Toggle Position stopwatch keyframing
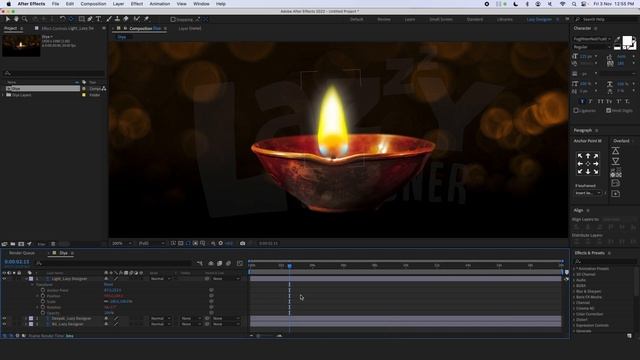640x360 pixels. 43,296
